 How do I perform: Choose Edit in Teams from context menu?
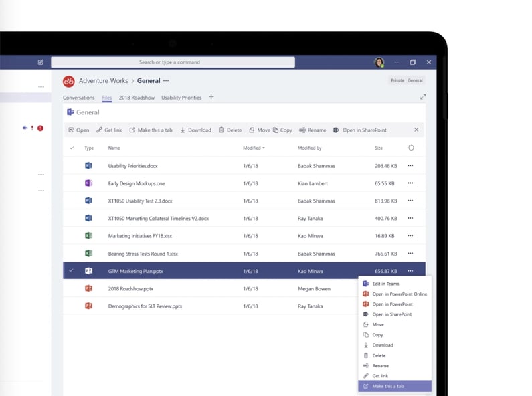click(x=395, y=284)
